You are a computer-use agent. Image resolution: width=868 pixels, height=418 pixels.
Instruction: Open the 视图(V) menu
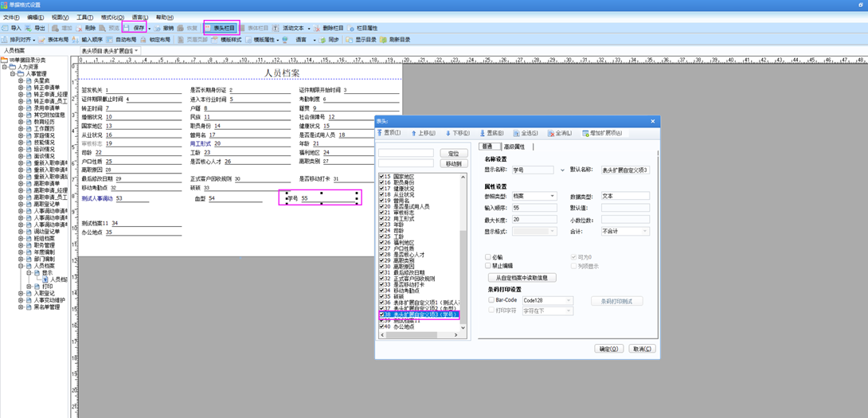coord(61,18)
